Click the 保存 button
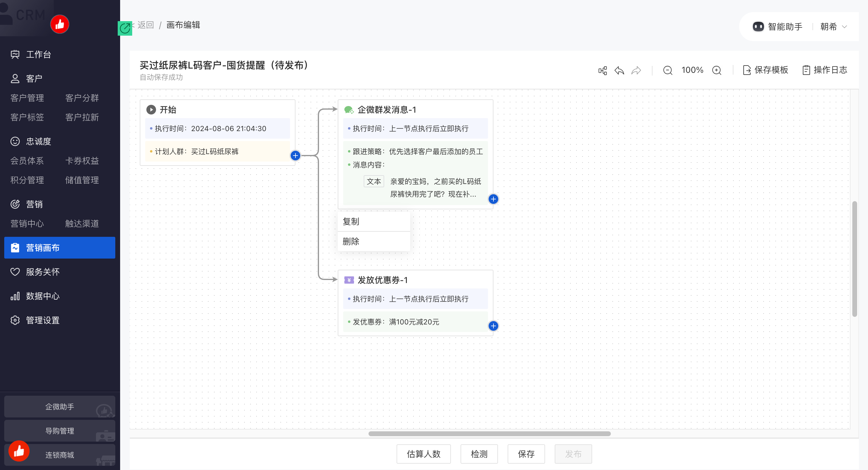The image size is (868, 470). pyautogui.click(x=526, y=454)
